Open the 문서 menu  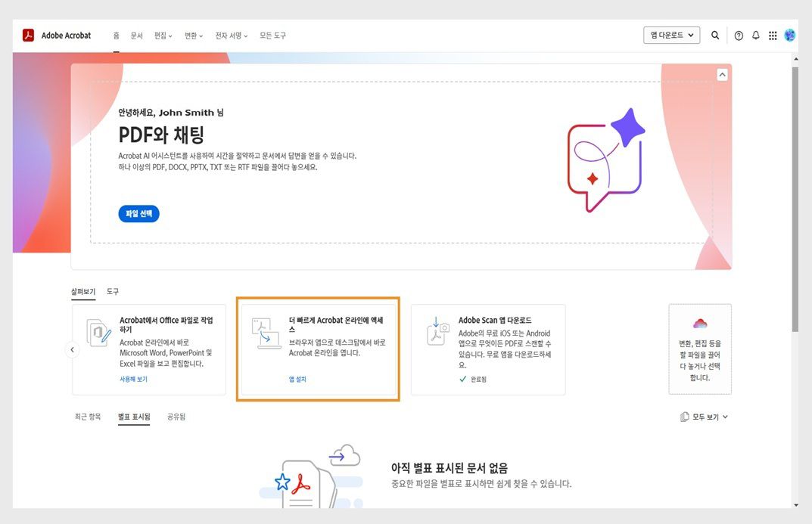tap(135, 35)
